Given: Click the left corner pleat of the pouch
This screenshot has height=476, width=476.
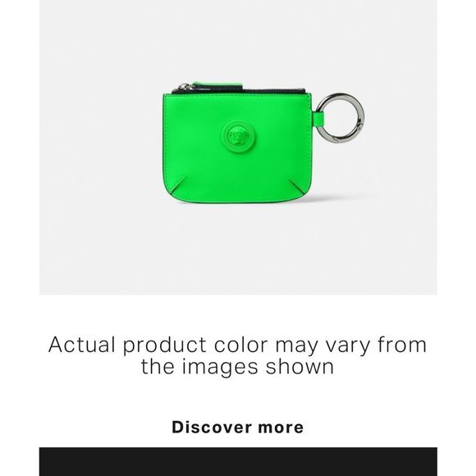Looking at the screenshot, I should click(x=178, y=185).
